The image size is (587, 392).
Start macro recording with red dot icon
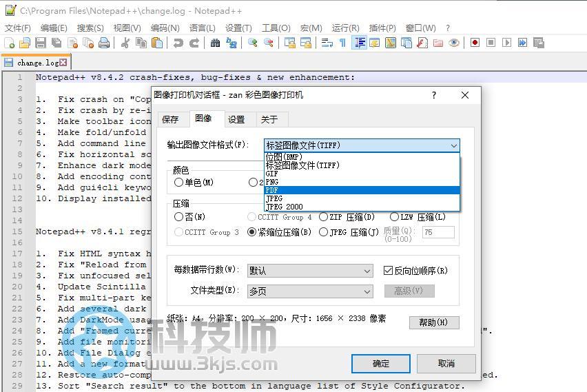tap(475, 43)
